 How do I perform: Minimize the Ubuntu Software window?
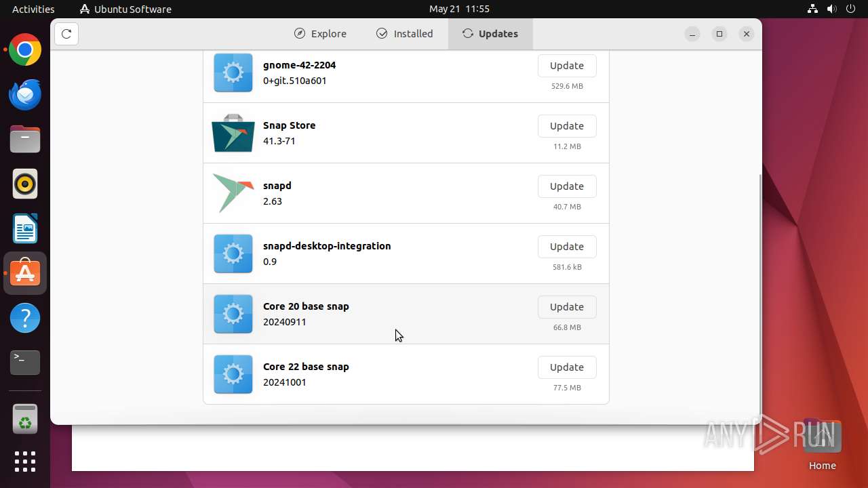[x=692, y=34]
